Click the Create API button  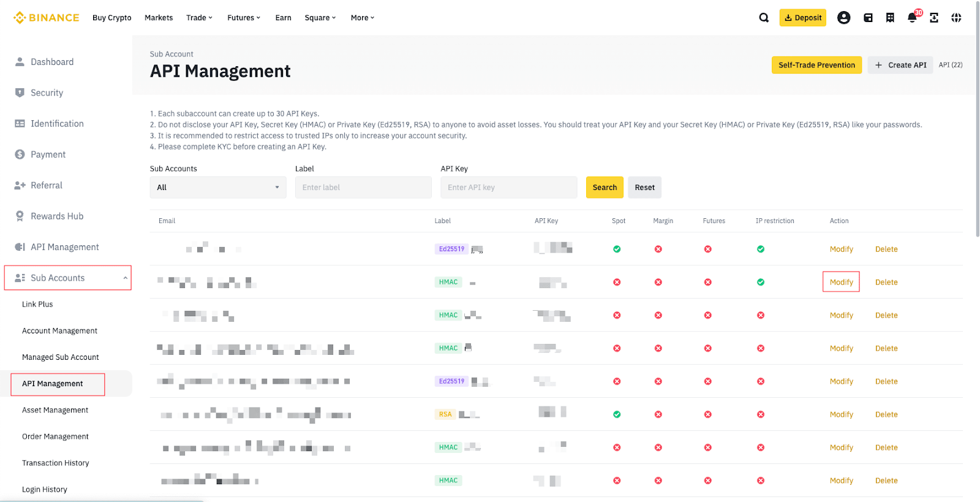[x=900, y=65]
